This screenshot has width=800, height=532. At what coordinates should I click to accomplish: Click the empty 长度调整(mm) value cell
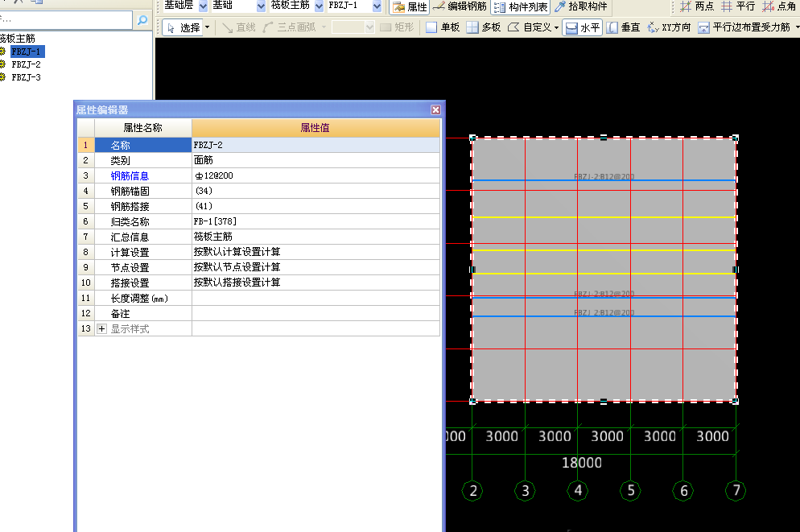click(315, 299)
